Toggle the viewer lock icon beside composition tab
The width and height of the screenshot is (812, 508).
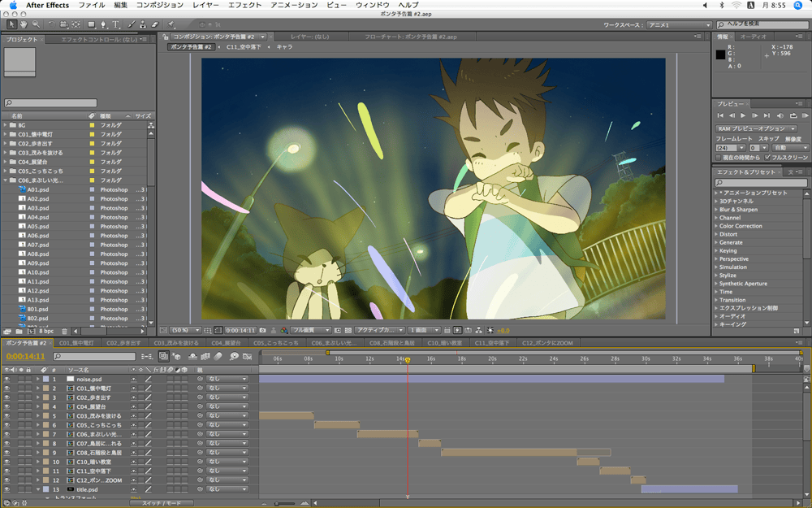pos(166,37)
